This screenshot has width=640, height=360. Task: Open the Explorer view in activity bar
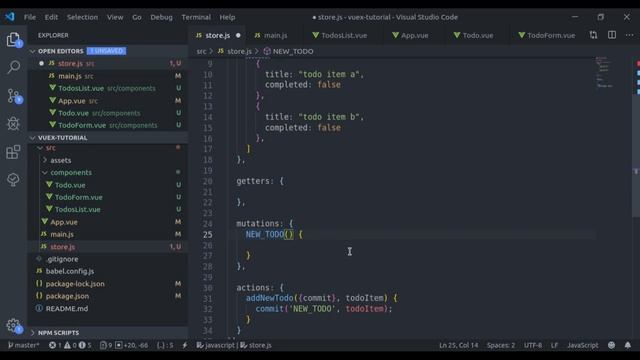(13, 40)
